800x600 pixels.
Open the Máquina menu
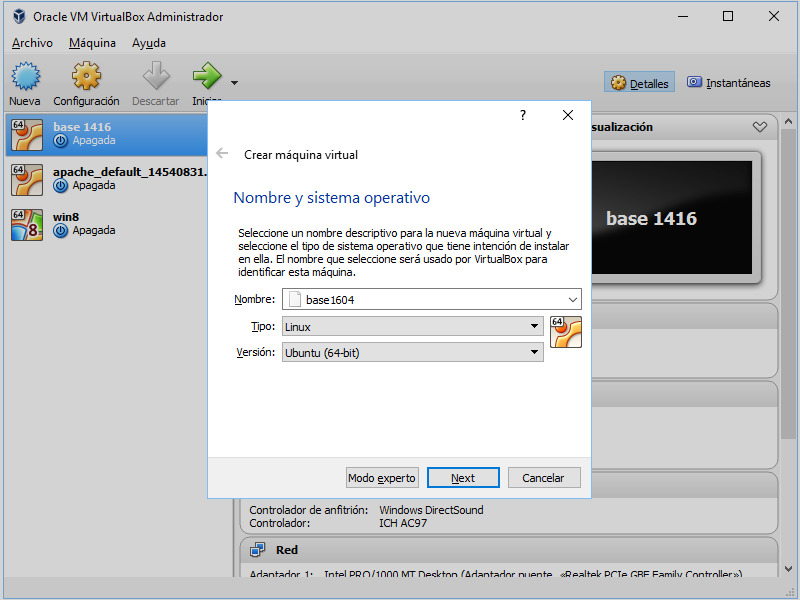[x=92, y=43]
